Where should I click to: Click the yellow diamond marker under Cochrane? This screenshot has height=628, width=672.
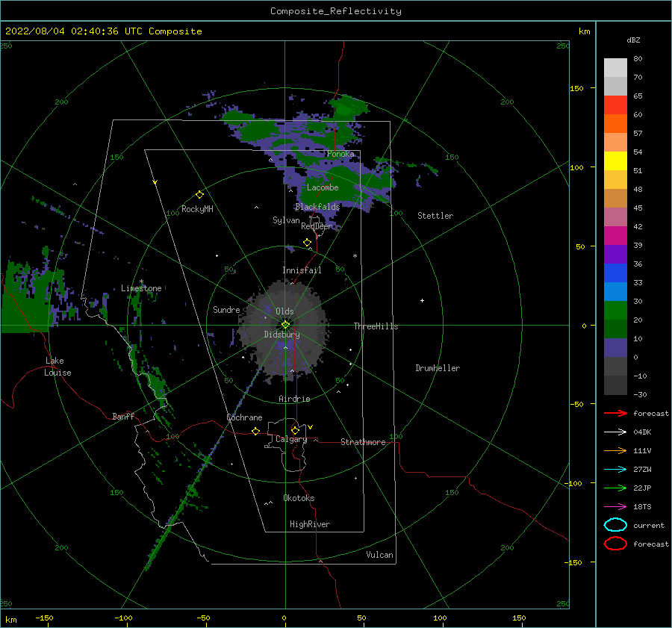(256, 432)
